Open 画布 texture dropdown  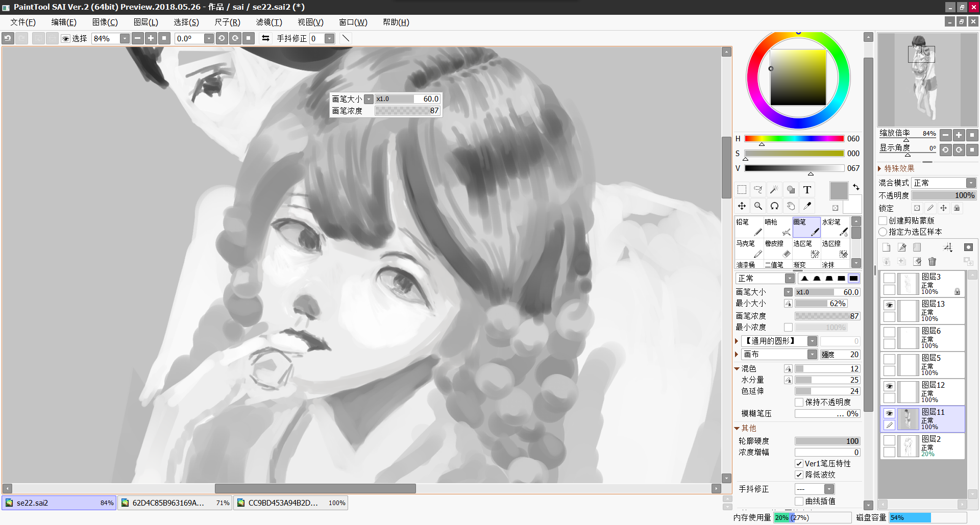tap(812, 354)
